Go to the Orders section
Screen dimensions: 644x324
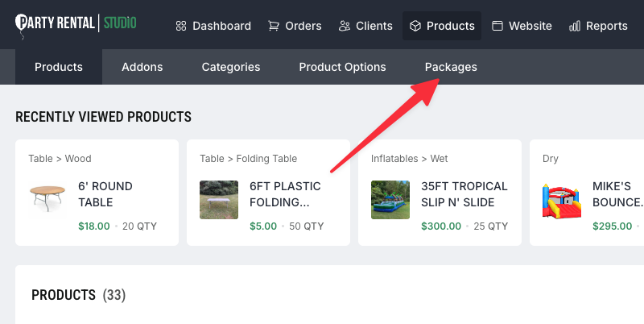coord(303,26)
